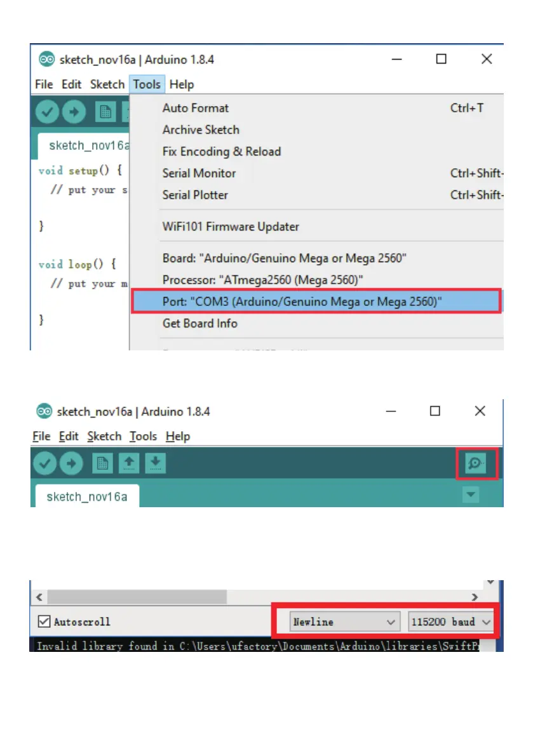The width and height of the screenshot is (533, 756).
Task: Choose Serial Plotter from Tools menu
Action: tap(318, 195)
